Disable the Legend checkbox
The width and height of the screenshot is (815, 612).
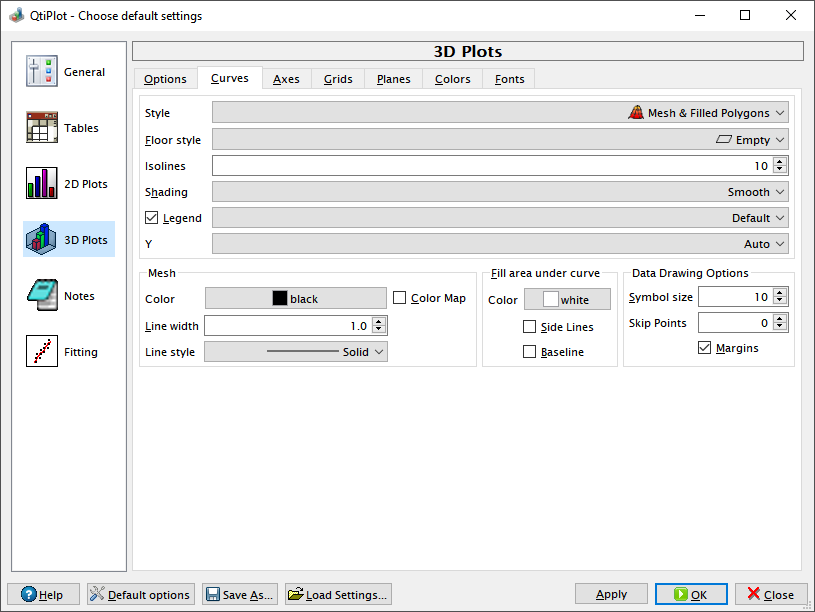coord(151,218)
